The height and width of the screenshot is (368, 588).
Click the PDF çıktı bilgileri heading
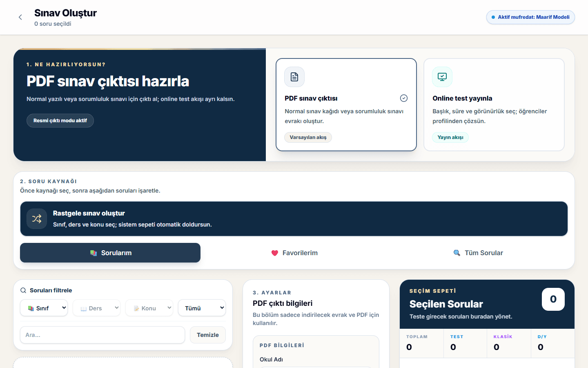283,303
